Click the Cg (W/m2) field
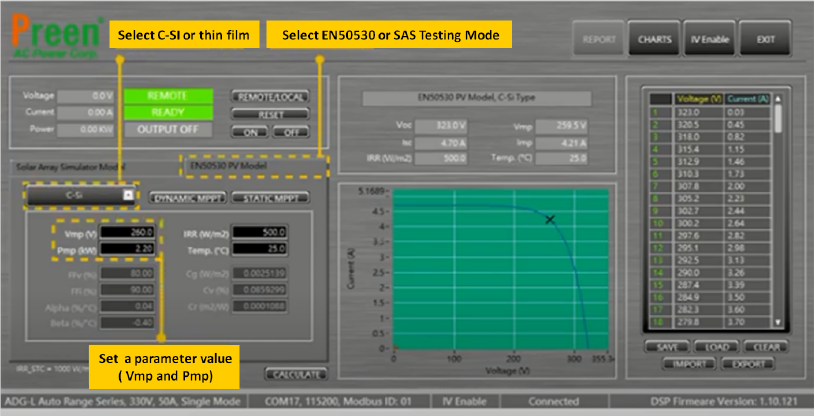 pos(259,273)
